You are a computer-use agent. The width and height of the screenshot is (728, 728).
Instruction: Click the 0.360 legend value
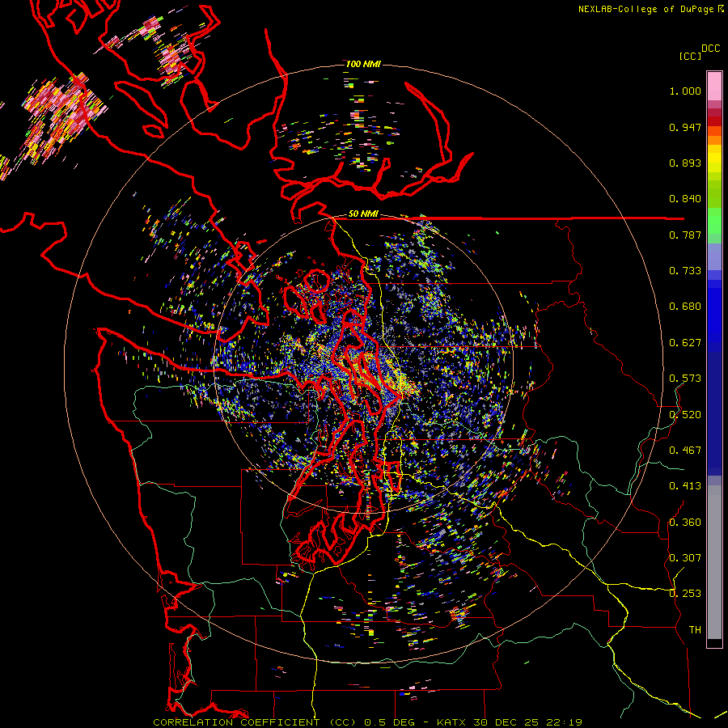click(685, 523)
